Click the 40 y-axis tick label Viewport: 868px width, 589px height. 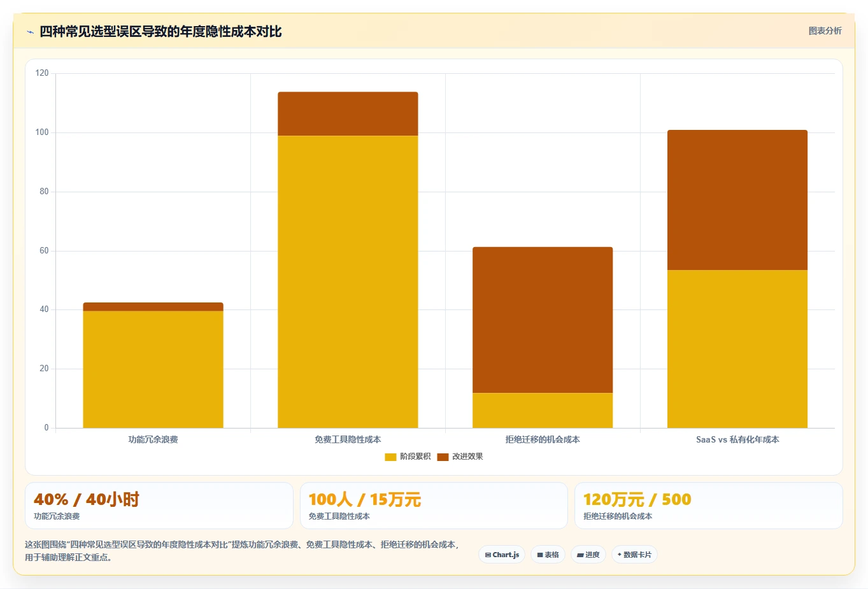44,309
